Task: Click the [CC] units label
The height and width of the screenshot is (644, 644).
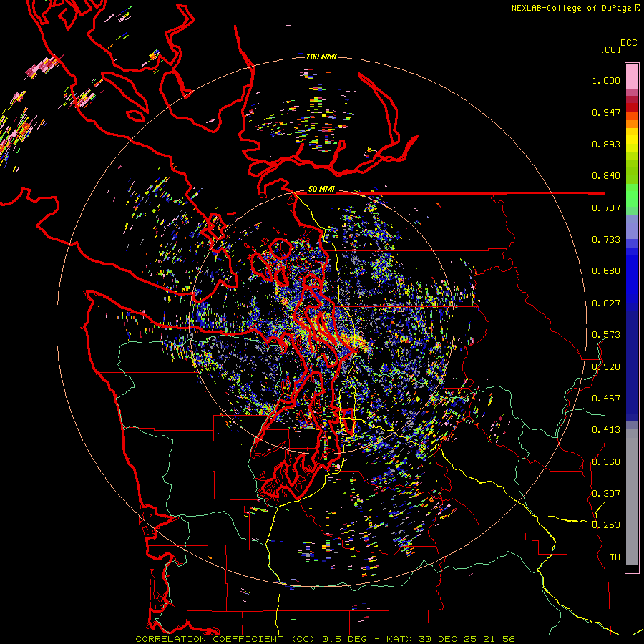Action: [x=611, y=49]
